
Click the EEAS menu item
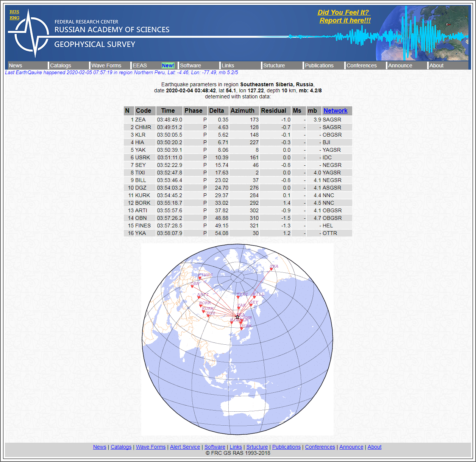pyautogui.click(x=140, y=65)
